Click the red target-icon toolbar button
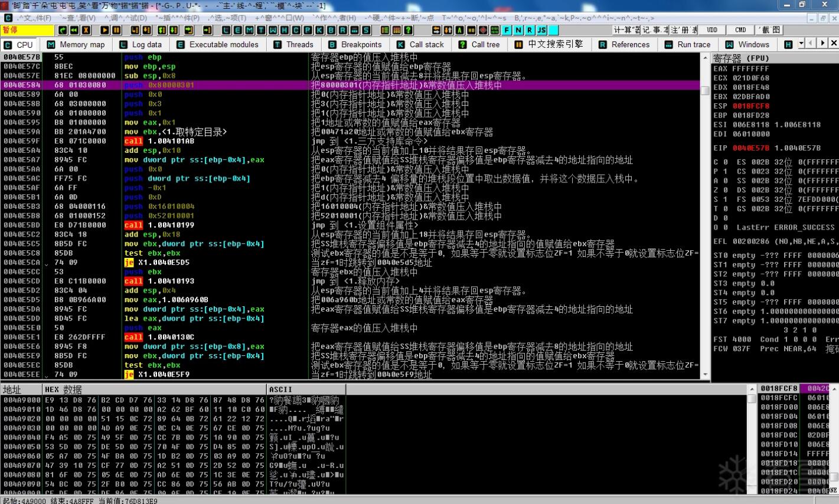839x504 pixels. pos(483,30)
